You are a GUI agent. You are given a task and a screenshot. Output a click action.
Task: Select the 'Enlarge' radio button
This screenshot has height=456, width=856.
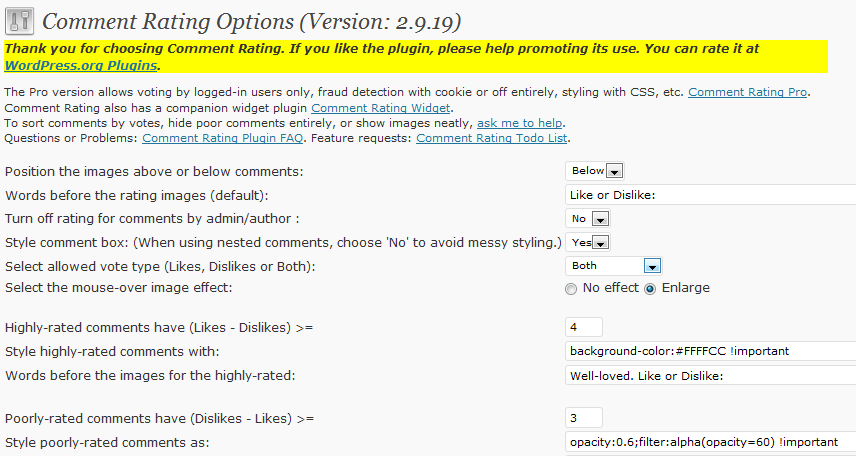point(650,289)
